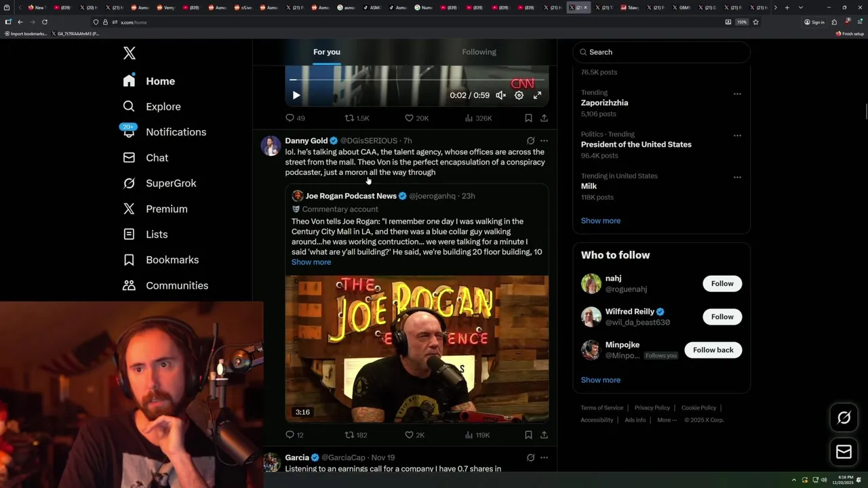
Task: Bookmark the CNN video post
Action: point(528,118)
